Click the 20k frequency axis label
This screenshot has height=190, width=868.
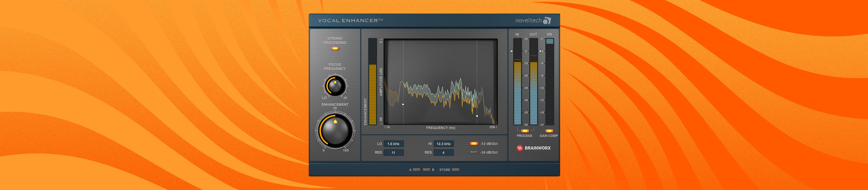(x=492, y=127)
